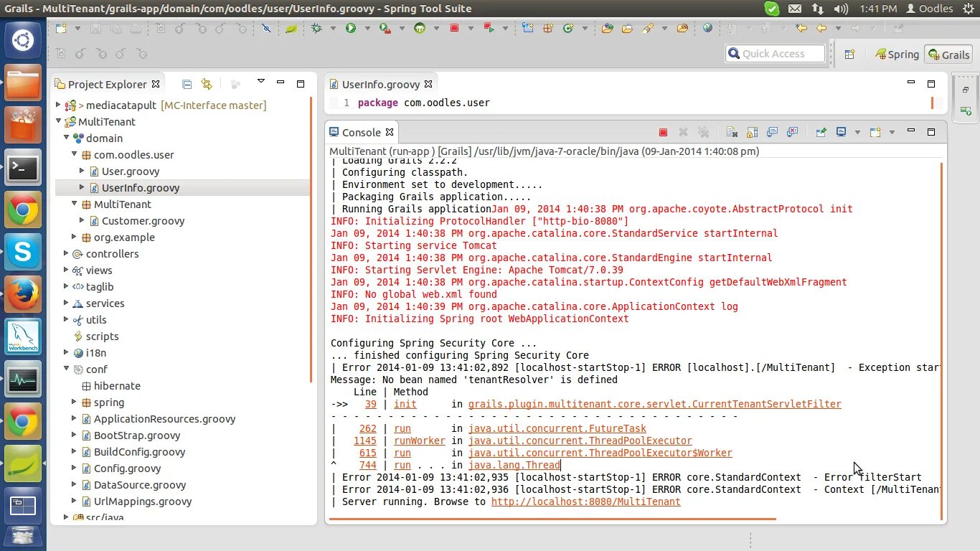Click Collapse All in Project Explorer
980x551 pixels.
(187, 84)
